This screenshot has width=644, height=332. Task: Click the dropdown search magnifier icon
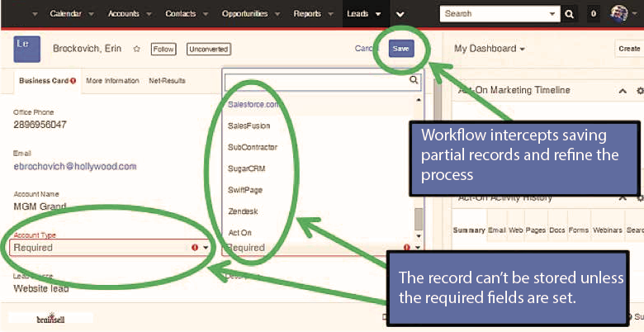click(414, 80)
